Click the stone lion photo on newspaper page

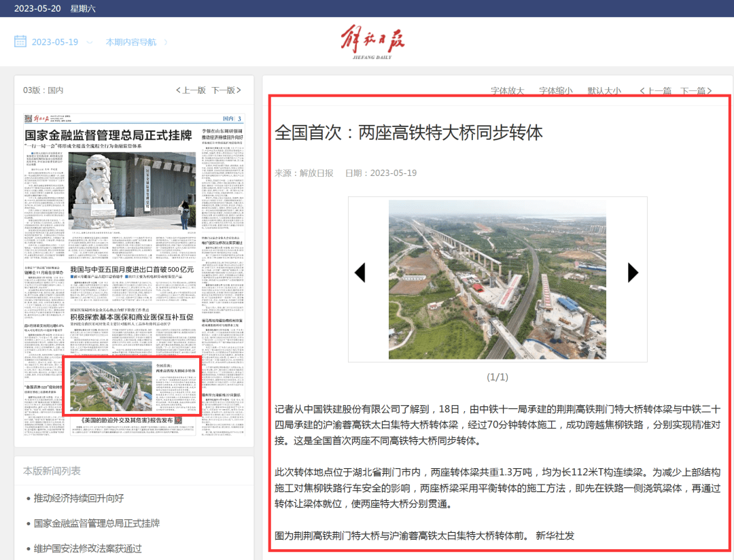coord(132,191)
